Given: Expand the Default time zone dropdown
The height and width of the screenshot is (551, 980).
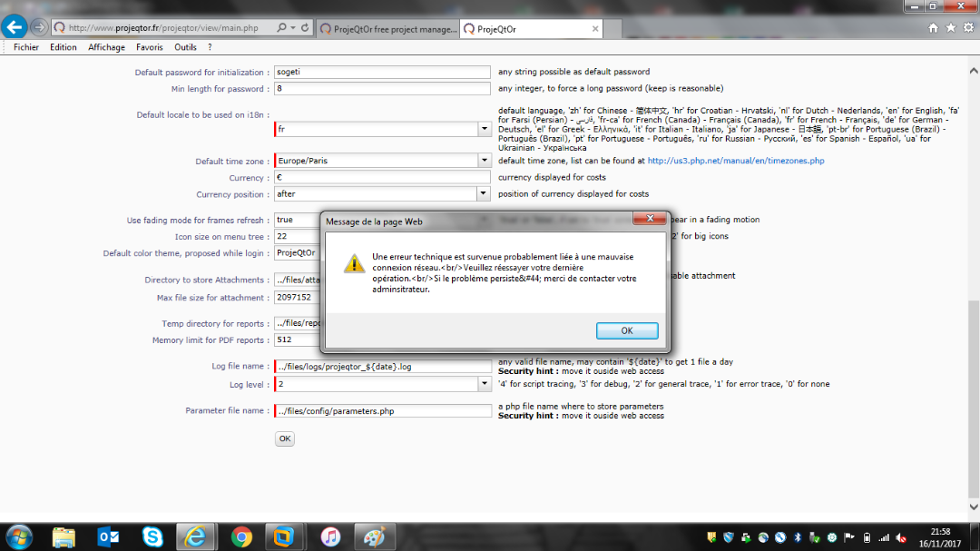Looking at the screenshot, I should click(485, 160).
